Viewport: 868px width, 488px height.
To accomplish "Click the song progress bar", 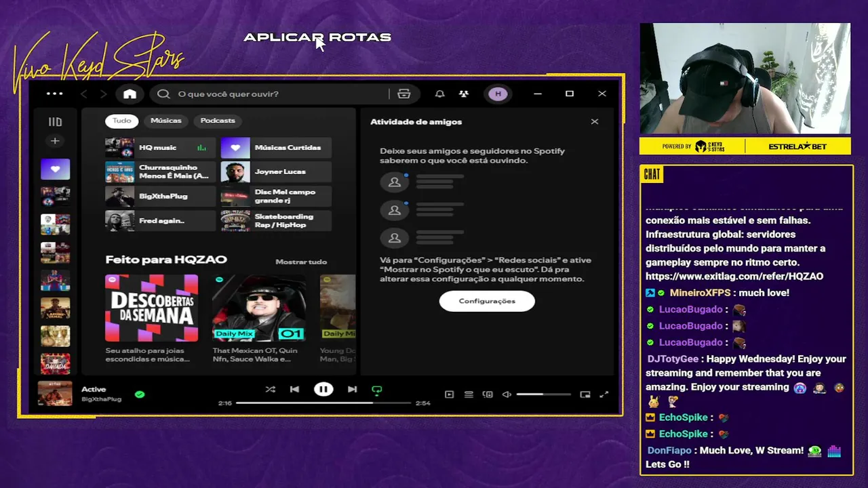I will click(323, 403).
